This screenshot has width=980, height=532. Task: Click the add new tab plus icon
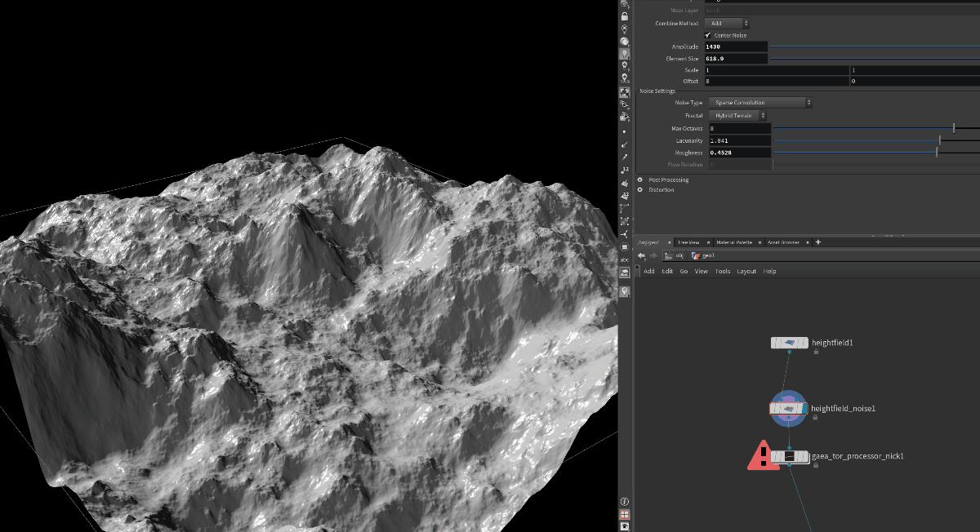coord(818,242)
